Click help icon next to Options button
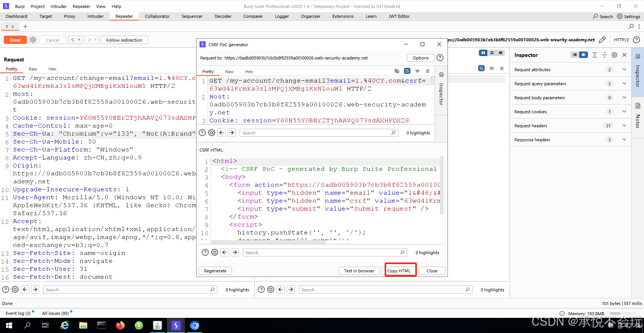Image resolution: width=644 pixels, height=333 pixels. click(440, 58)
